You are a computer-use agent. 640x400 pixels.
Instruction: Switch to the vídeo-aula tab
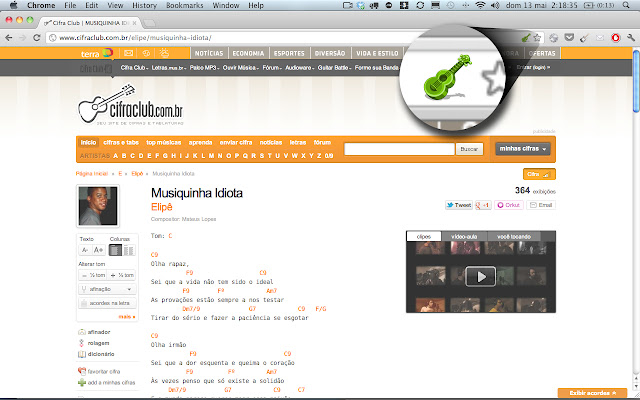click(464, 236)
